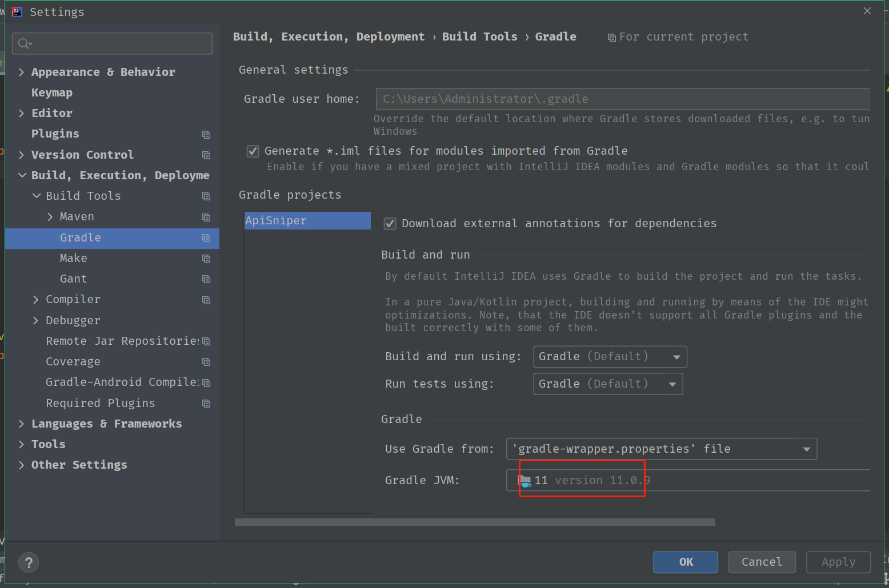The height and width of the screenshot is (588, 889).
Task: Expand the Debugger node
Action: [35, 320]
